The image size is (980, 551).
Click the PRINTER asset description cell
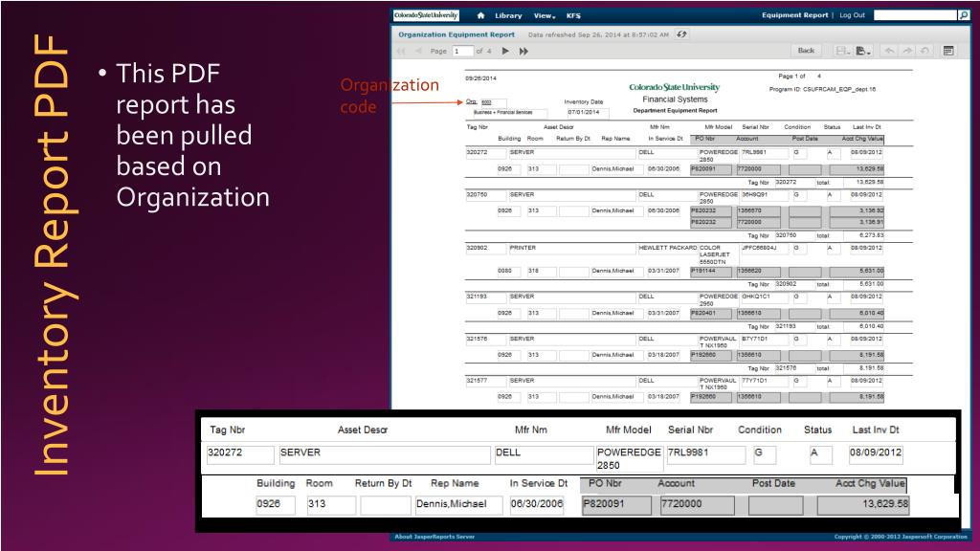pos(572,248)
